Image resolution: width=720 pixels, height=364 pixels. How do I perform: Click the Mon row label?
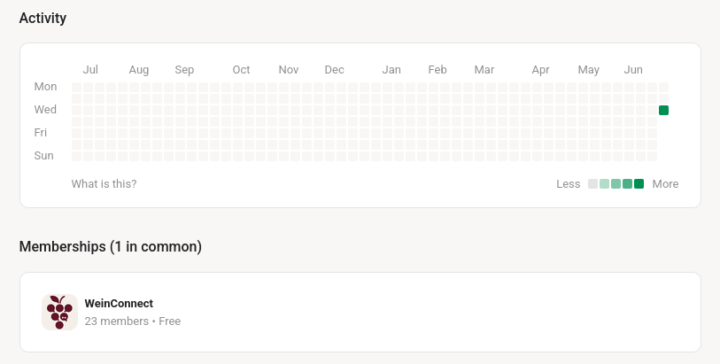(x=45, y=86)
